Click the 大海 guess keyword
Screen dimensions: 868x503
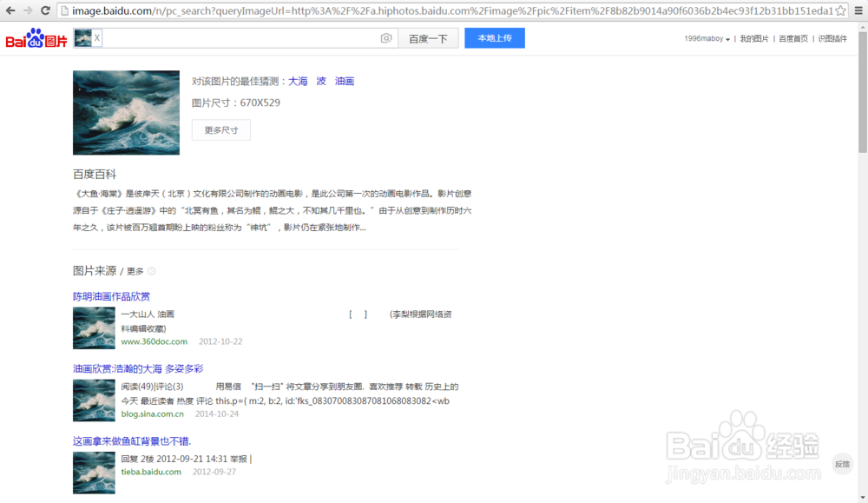click(x=298, y=82)
